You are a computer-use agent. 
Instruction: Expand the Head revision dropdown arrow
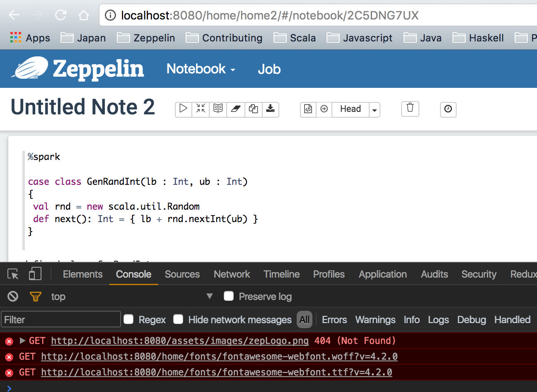click(375, 110)
